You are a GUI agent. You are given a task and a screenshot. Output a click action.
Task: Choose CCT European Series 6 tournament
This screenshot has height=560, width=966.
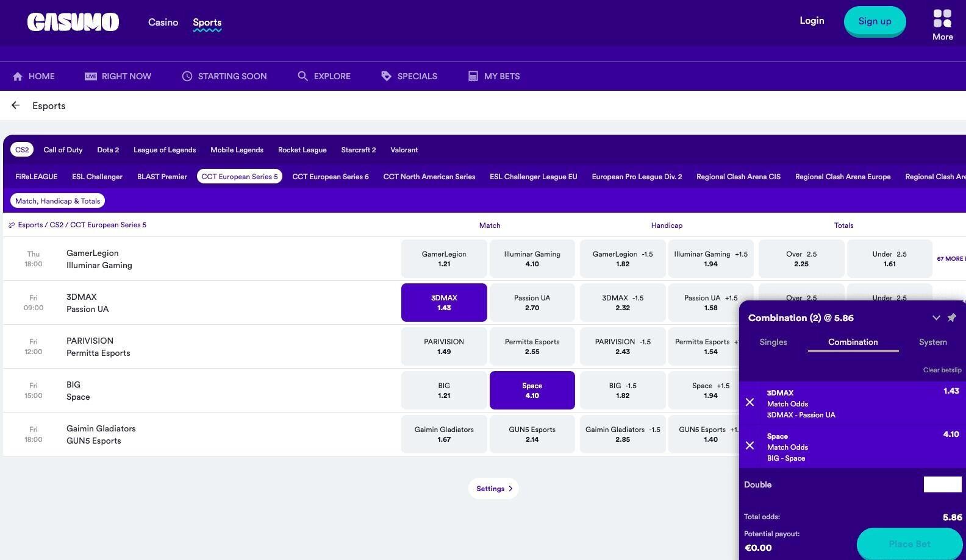click(331, 177)
